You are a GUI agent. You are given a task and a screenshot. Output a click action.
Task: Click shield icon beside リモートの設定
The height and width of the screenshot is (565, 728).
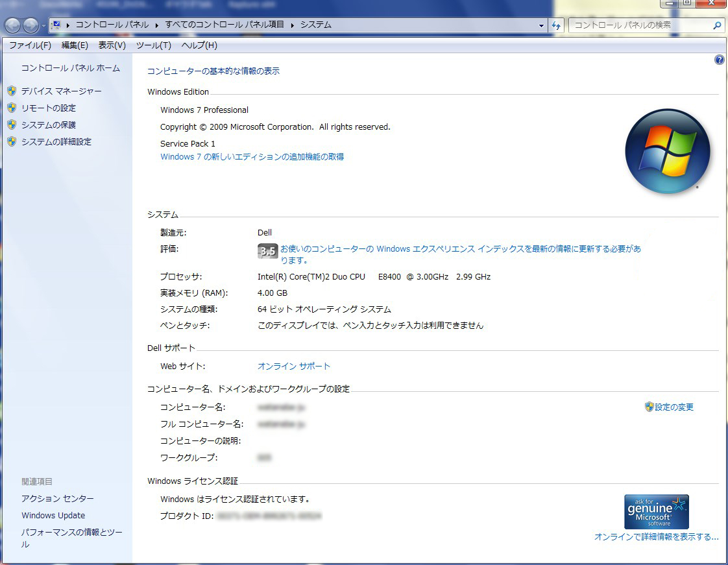(x=12, y=108)
